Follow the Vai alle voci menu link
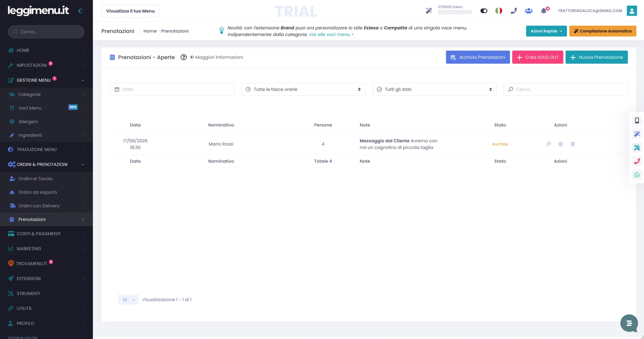Viewport: 644px width, 339px height. coord(331,35)
